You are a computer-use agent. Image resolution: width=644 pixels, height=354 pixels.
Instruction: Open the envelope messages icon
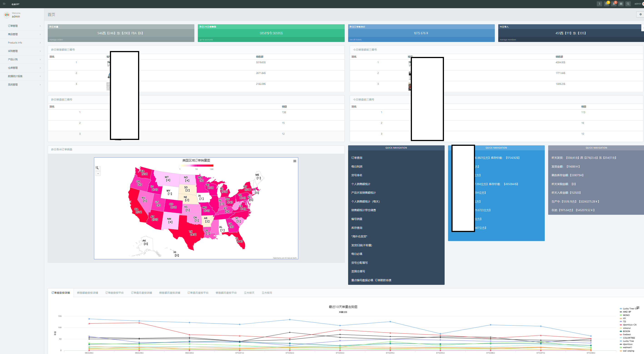point(621,4)
